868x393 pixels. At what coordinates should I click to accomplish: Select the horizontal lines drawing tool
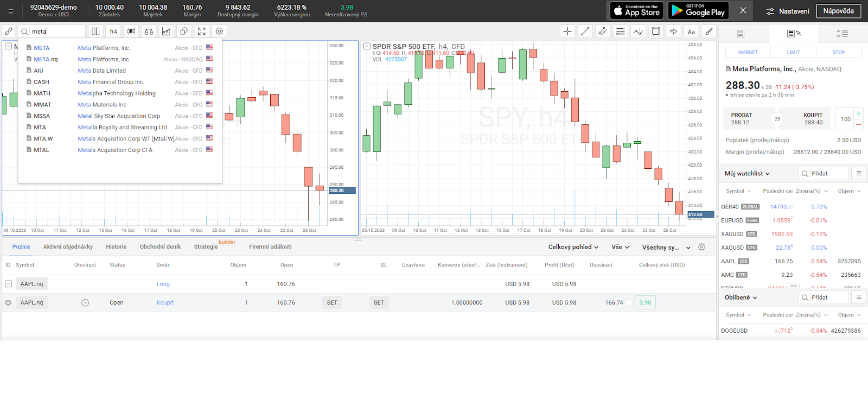click(x=620, y=31)
